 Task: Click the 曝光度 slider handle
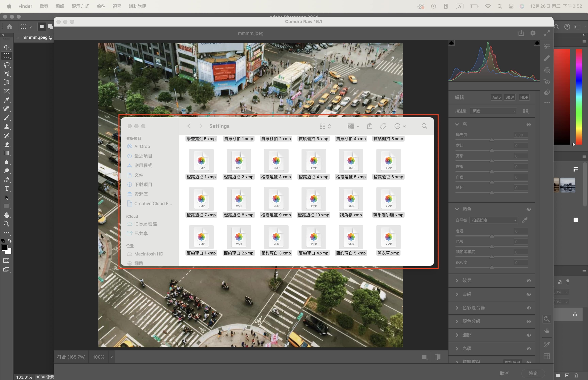[492, 140]
